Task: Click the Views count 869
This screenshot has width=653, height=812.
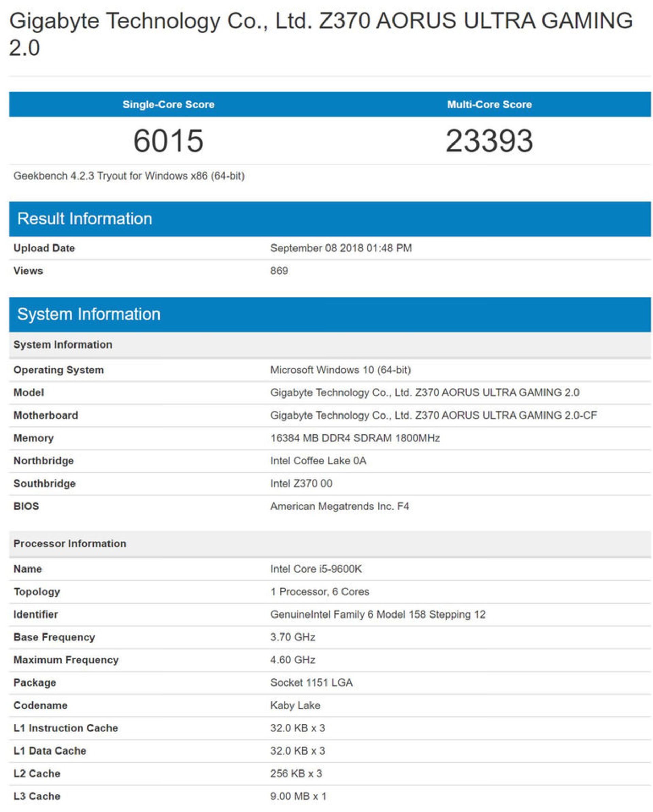Action: [279, 271]
